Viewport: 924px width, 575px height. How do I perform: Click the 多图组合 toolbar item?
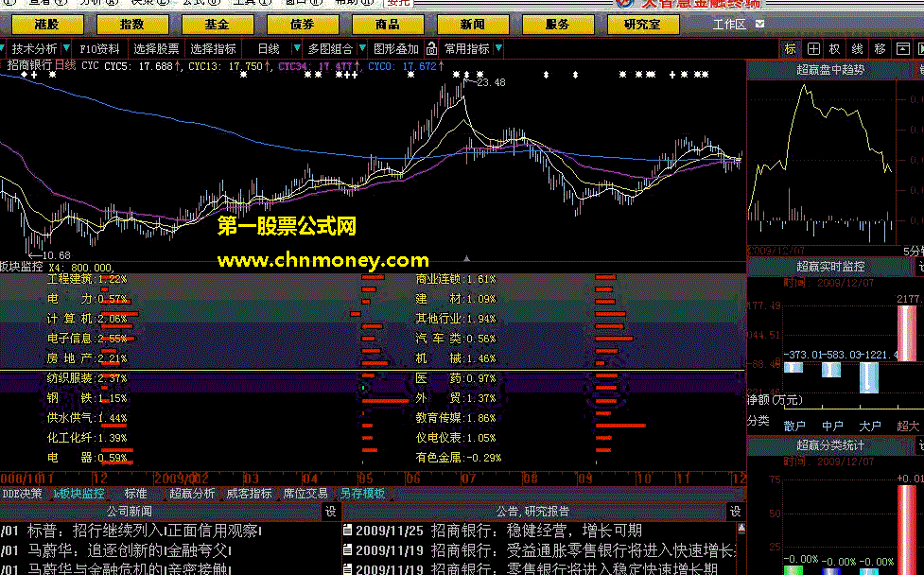point(330,49)
